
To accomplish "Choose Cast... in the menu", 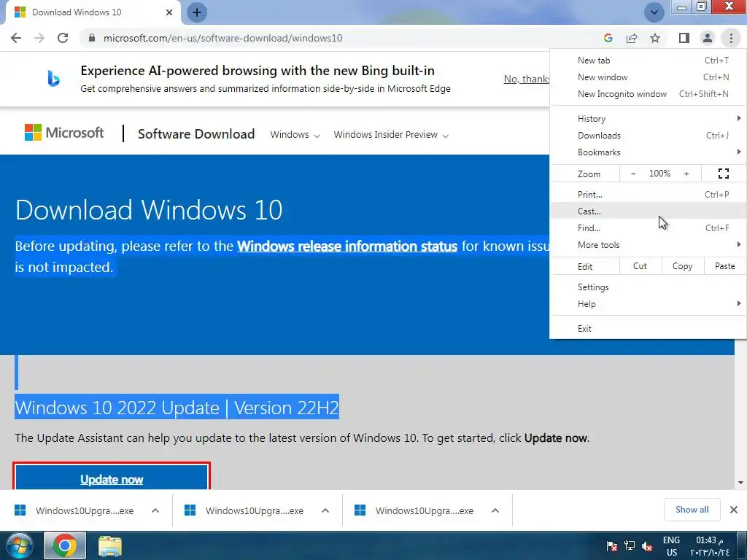I will point(649,211).
